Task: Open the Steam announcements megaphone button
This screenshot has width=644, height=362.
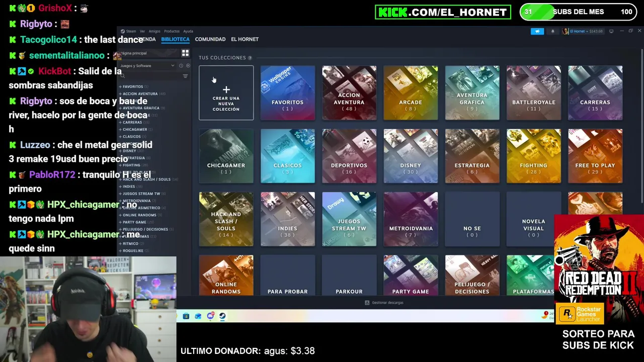Action: tap(537, 31)
